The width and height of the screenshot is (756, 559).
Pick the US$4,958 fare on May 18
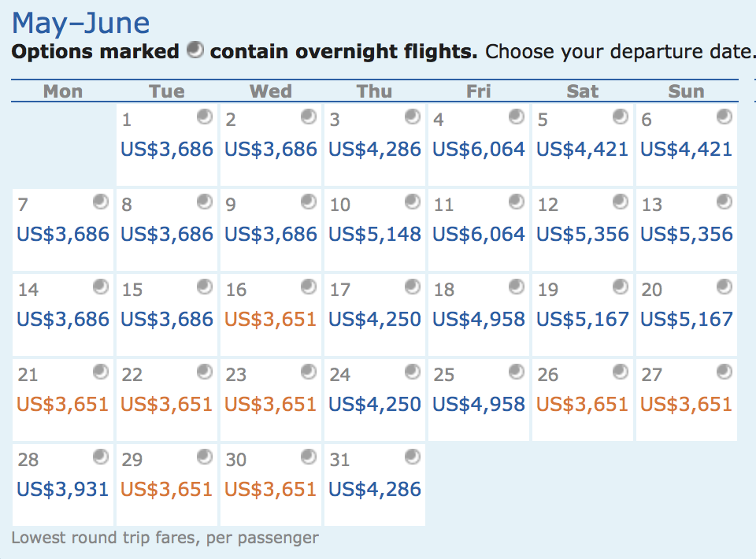[478, 318]
